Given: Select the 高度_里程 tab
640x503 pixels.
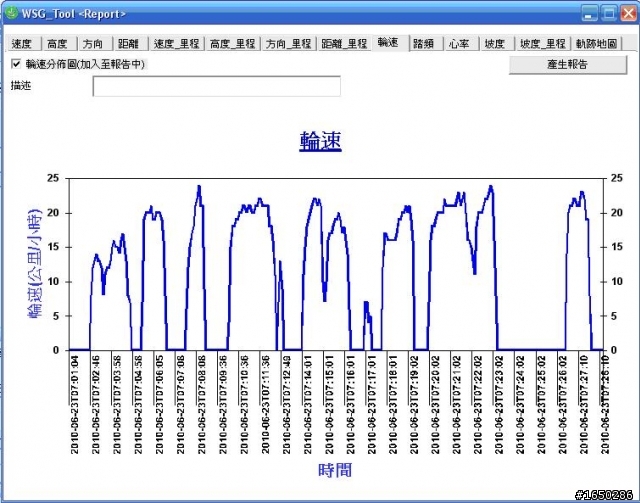Looking at the screenshot, I should 233,43.
